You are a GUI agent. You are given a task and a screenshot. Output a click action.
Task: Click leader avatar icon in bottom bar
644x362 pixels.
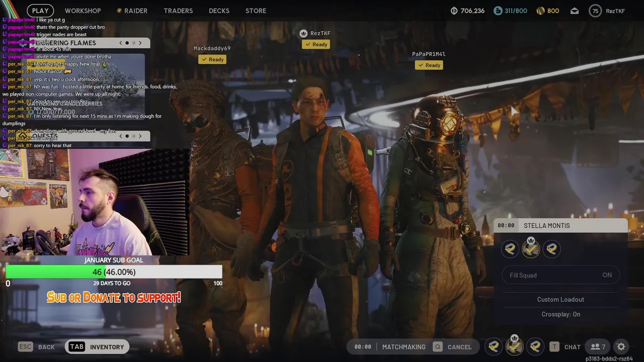[514, 346]
